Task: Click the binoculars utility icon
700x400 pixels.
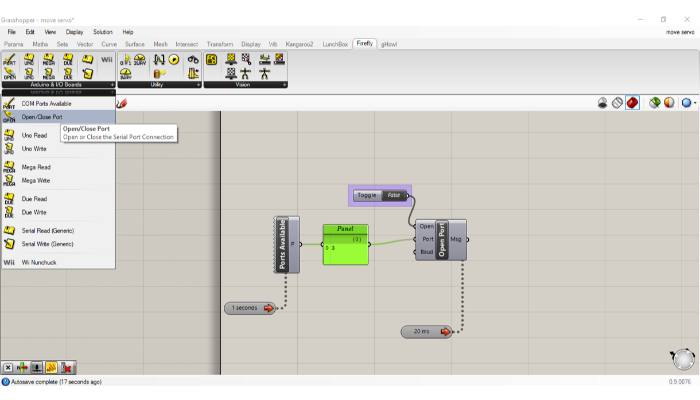Action: [x=193, y=60]
